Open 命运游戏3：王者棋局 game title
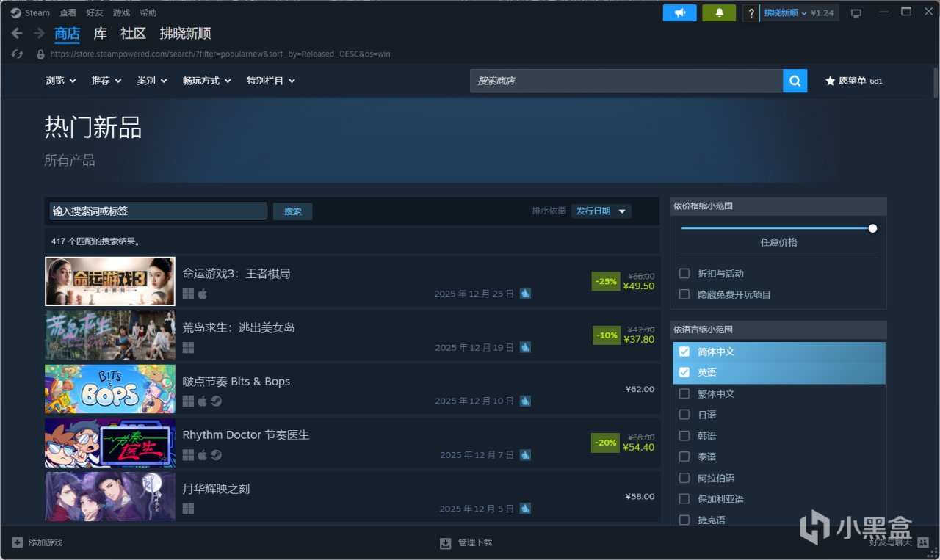Image resolution: width=940 pixels, height=560 pixels. tap(236, 274)
